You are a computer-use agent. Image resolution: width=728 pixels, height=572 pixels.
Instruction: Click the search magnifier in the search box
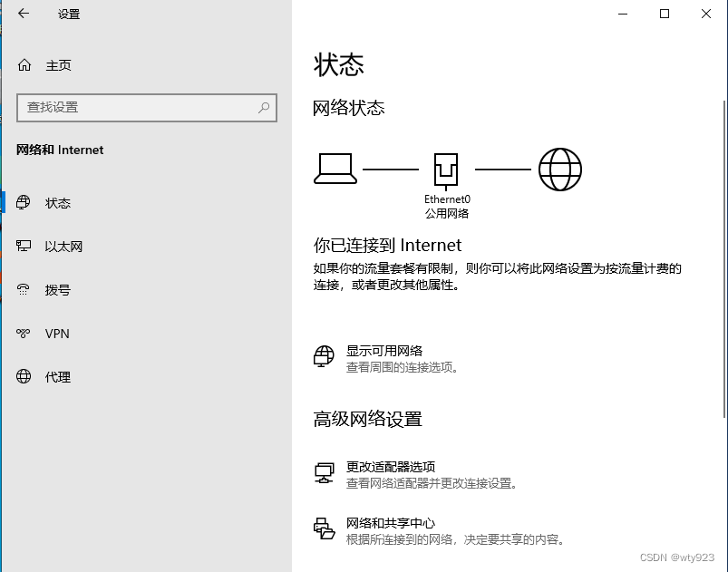click(262, 107)
